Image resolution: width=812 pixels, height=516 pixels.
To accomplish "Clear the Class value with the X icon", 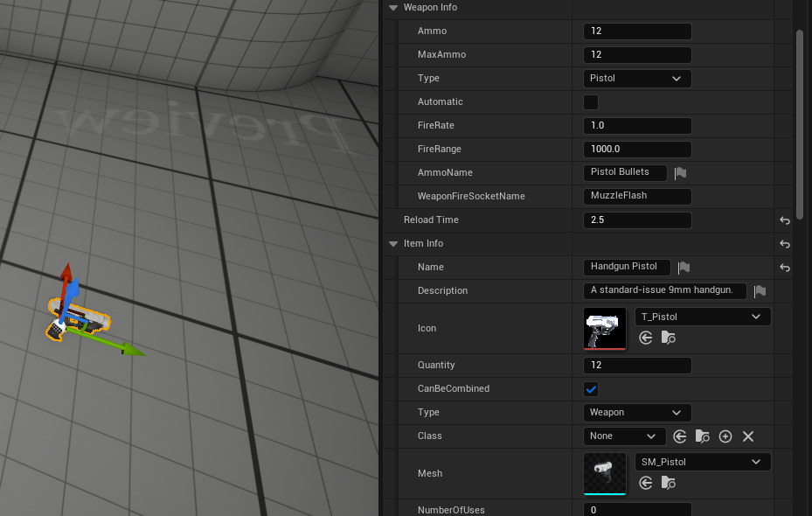I will [748, 436].
